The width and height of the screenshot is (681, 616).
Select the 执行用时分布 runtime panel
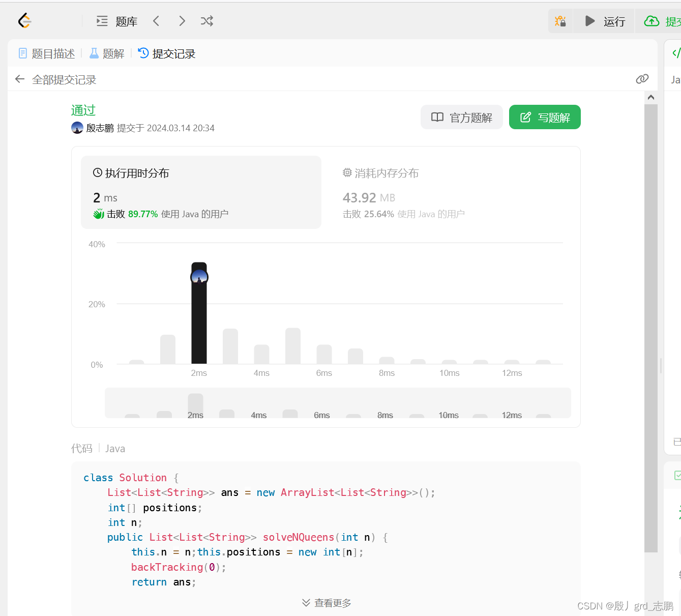coord(201,192)
